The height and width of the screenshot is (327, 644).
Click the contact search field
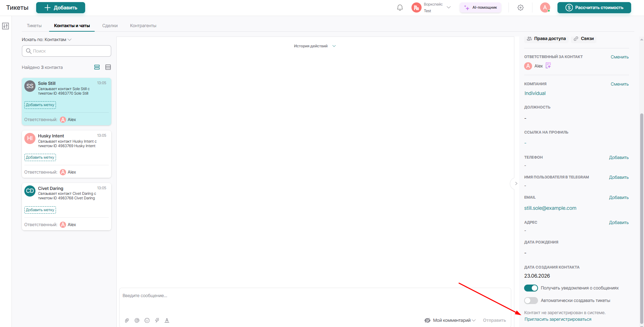[66, 51]
